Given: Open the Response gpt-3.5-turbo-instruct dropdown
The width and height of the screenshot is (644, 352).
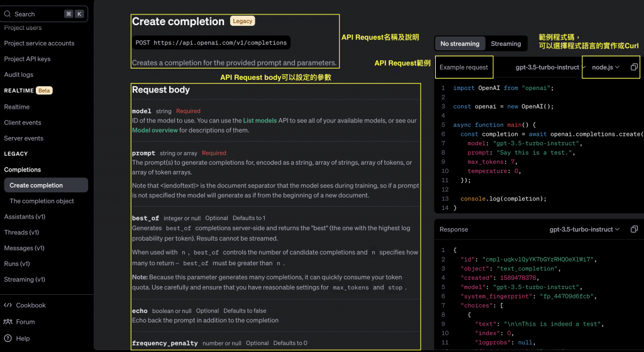Looking at the screenshot, I should (584, 229).
